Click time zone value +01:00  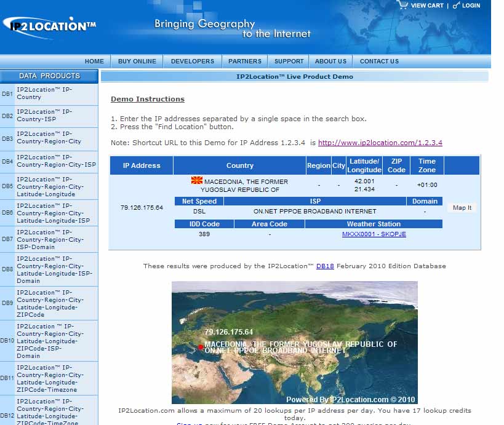(427, 185)
